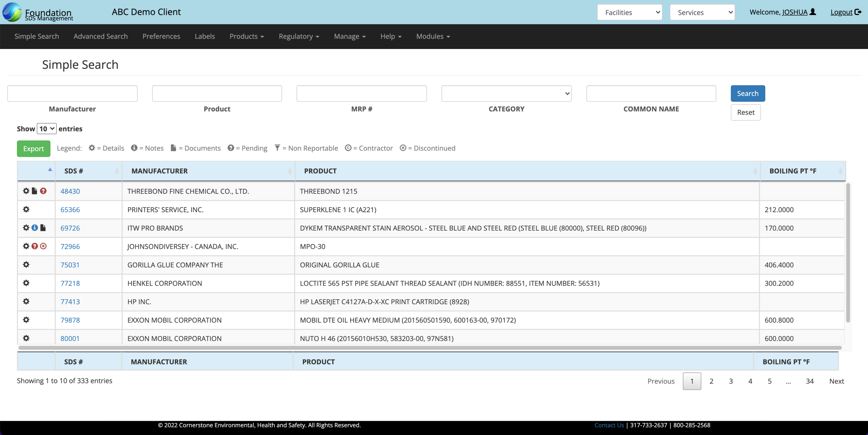View documents icon for THREEBOND 1215

click(35, 191)
